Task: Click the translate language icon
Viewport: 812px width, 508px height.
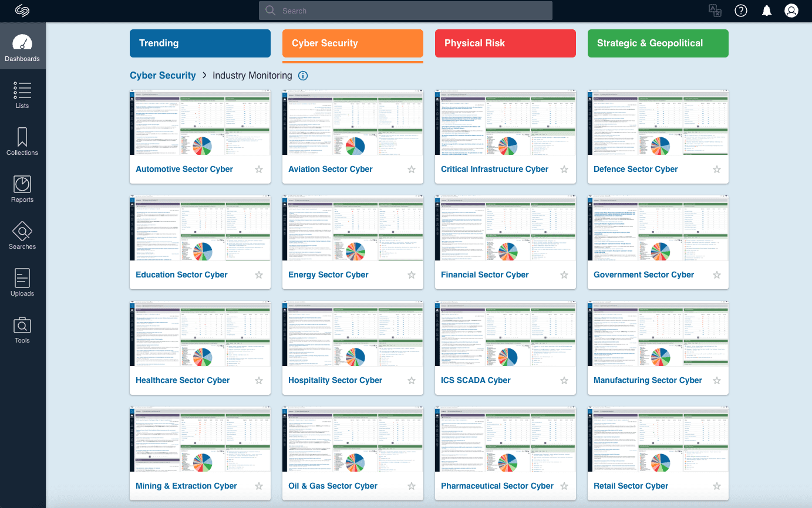Action: [715, 11]
